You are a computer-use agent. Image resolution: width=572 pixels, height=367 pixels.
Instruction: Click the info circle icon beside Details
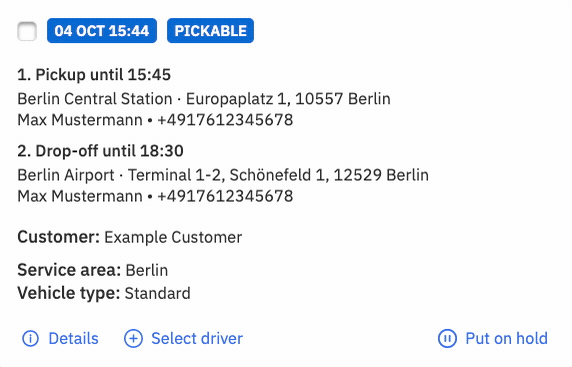[30, 339]
